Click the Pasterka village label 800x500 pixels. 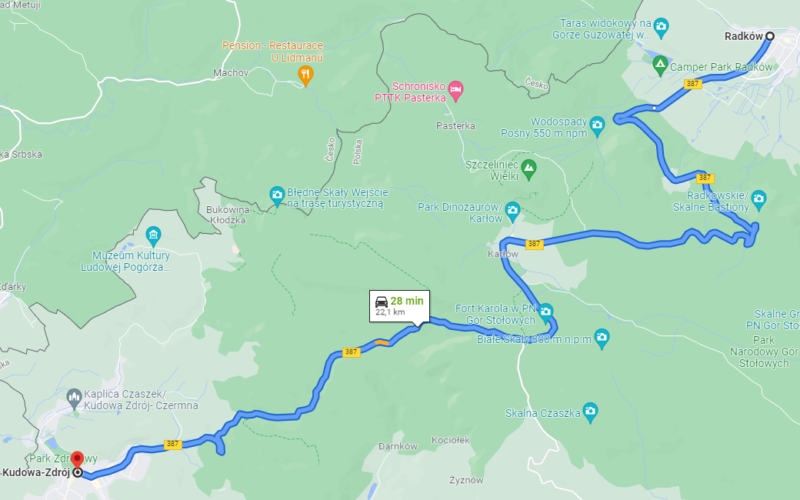tap(456, 126)
